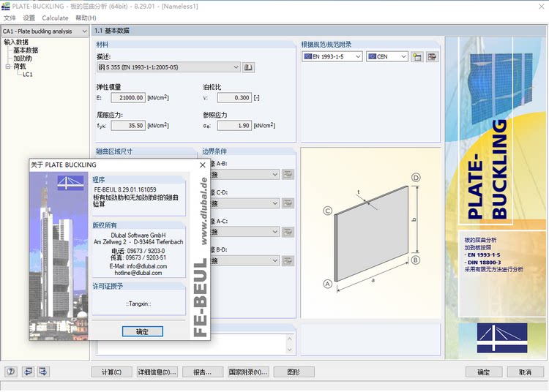Click the plate diagram corner label D

(x=416, y=178)
